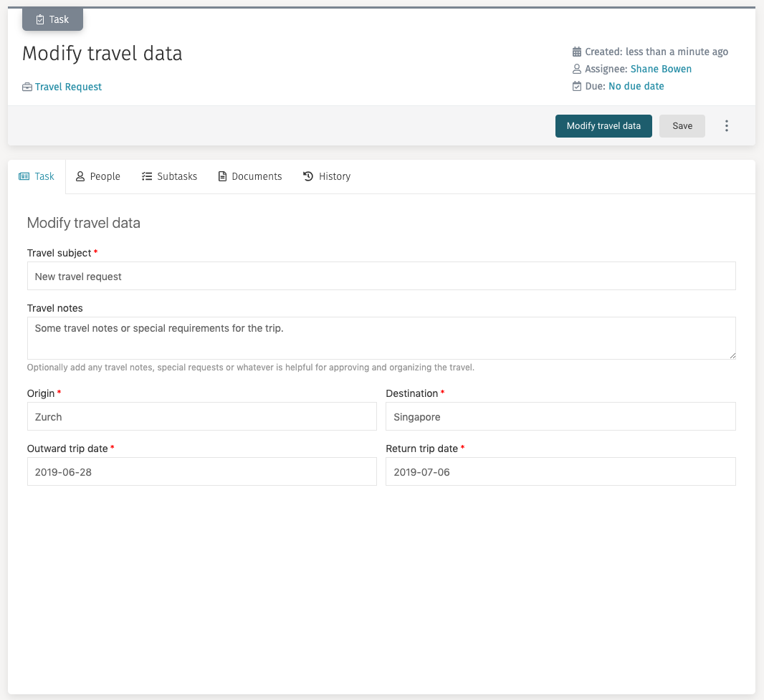Click the person icon next to Assignee
Viewport: 764px width, 700px height.
click(576, 68)
